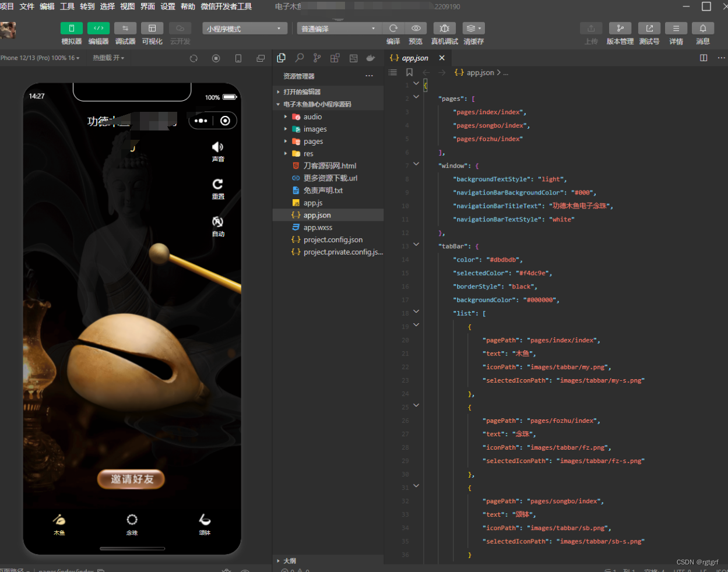The width and height of the screenshot is (728, 572).
Task: Open app.wxss in the file tree
Action: [x=318, y=228]
